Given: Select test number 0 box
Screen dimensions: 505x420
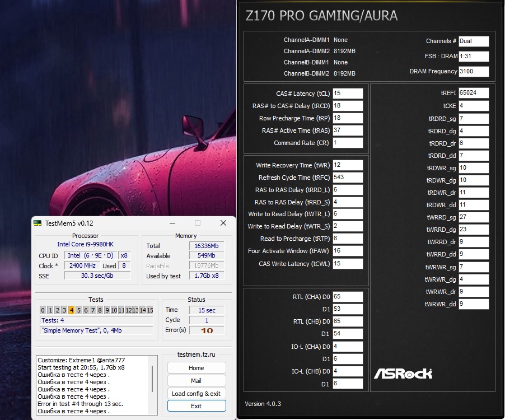Looking at the screenshot, I should pyautogui.click(x=43, y=310).
